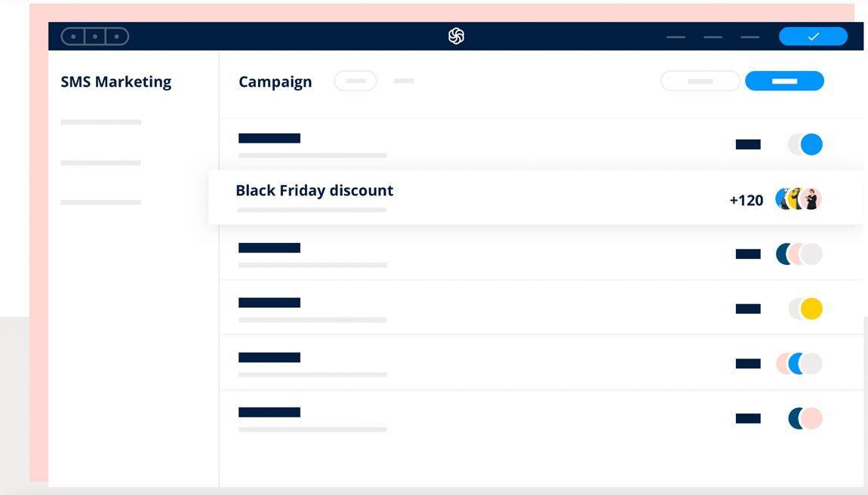Click the blue checkmark button in header
The image size is (868, 495).
point(813,36)
